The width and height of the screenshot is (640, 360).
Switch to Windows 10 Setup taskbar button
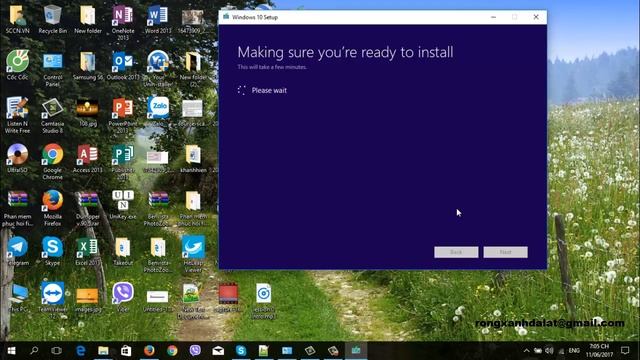pos(356,351)
